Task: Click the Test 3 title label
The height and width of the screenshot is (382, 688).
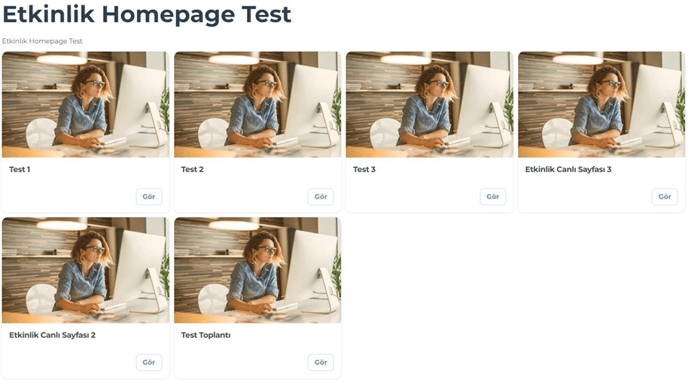Action: pyautogui.click(x=364, y=169)
